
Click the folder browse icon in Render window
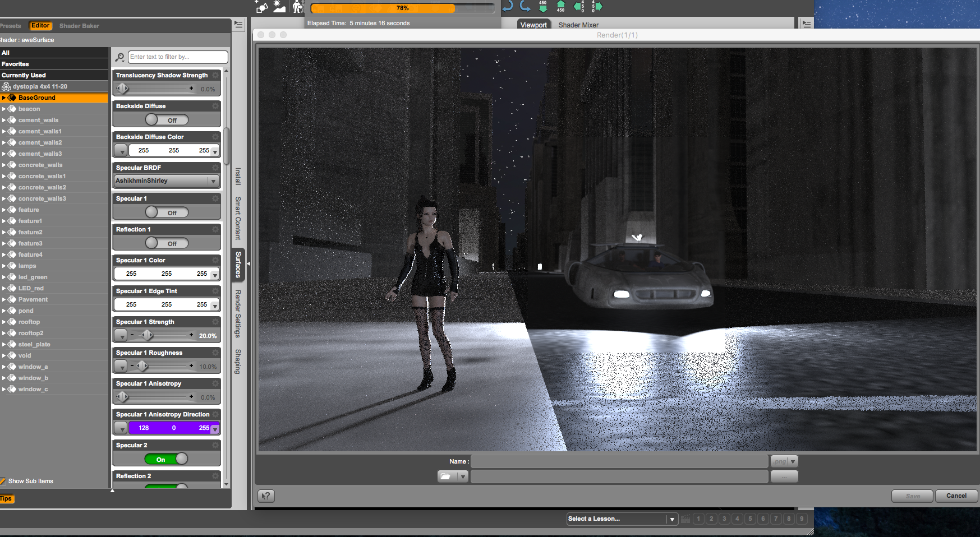(x=446, y=476)
